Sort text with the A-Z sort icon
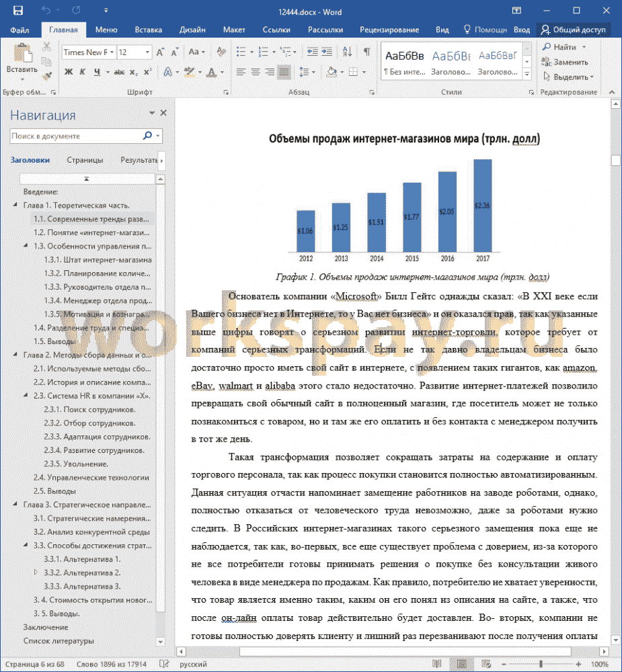The image size is (622, 672). point(347,52)
